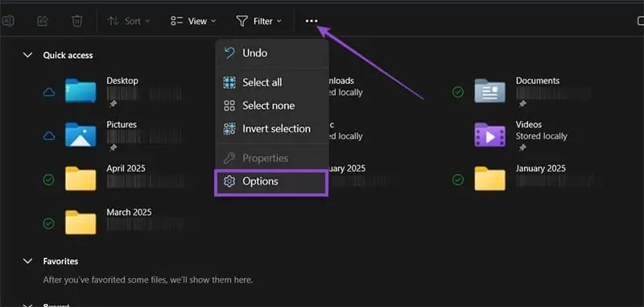Click the Rename icon in toolbar
644x307 pixels.
[x=8, y=21]
